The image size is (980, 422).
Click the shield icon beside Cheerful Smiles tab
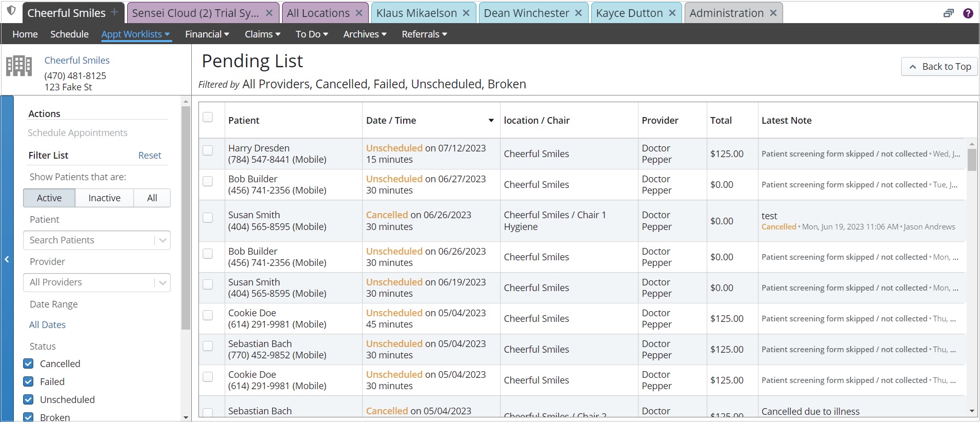click(11, 11)
